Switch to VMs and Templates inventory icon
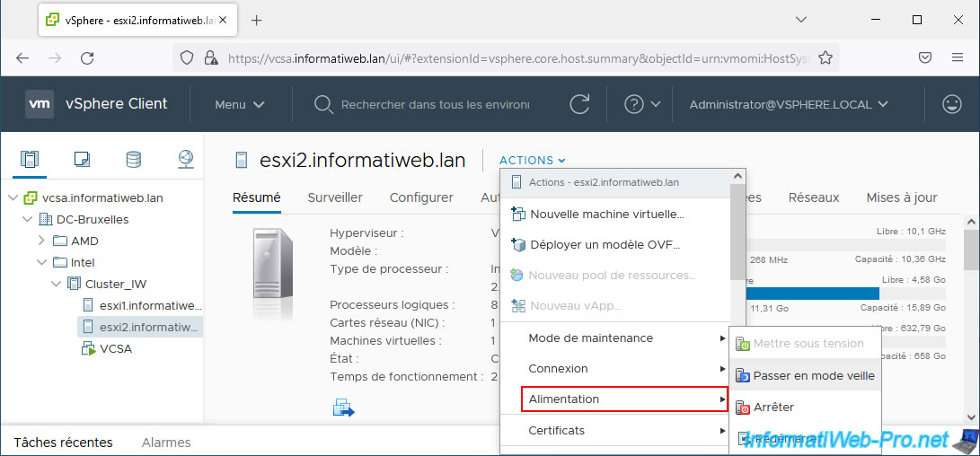The image size is (980, 456). pyautogui.click(x=82, y=160)
